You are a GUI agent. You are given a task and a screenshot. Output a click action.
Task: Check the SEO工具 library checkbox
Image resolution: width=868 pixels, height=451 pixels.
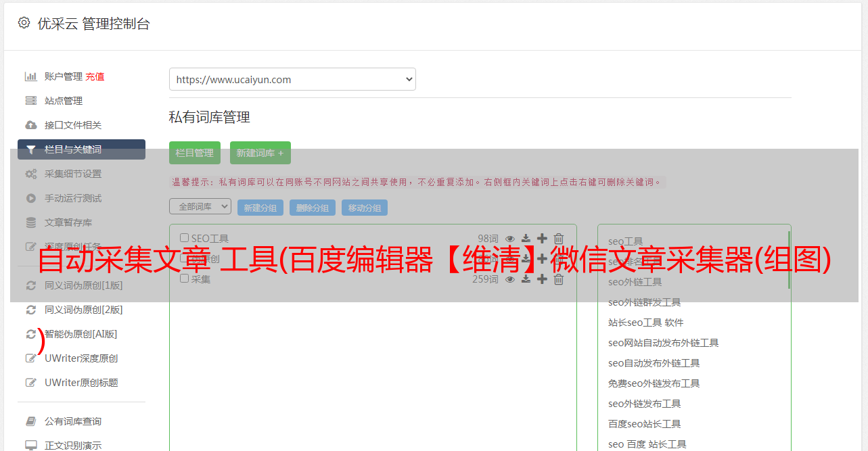click(184, 238)
